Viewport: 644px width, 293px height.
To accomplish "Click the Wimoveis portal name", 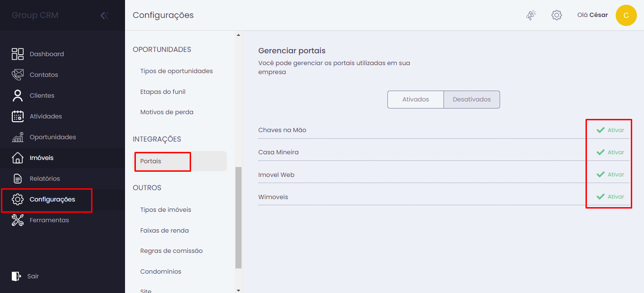I will tap(273, 197).
